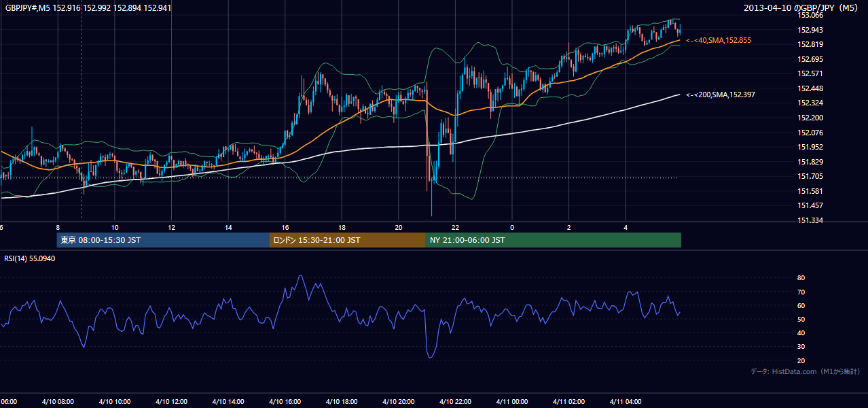The width and height of the screenshot is (868, 408).
Task: Click the white '<-<200,SMA,152.397' label
Action: tap(721, 95)
